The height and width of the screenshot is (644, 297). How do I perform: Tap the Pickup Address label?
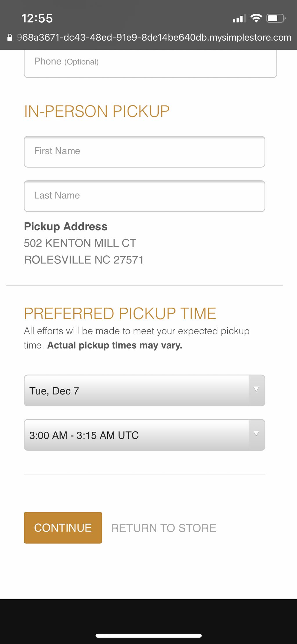point(66,227)
